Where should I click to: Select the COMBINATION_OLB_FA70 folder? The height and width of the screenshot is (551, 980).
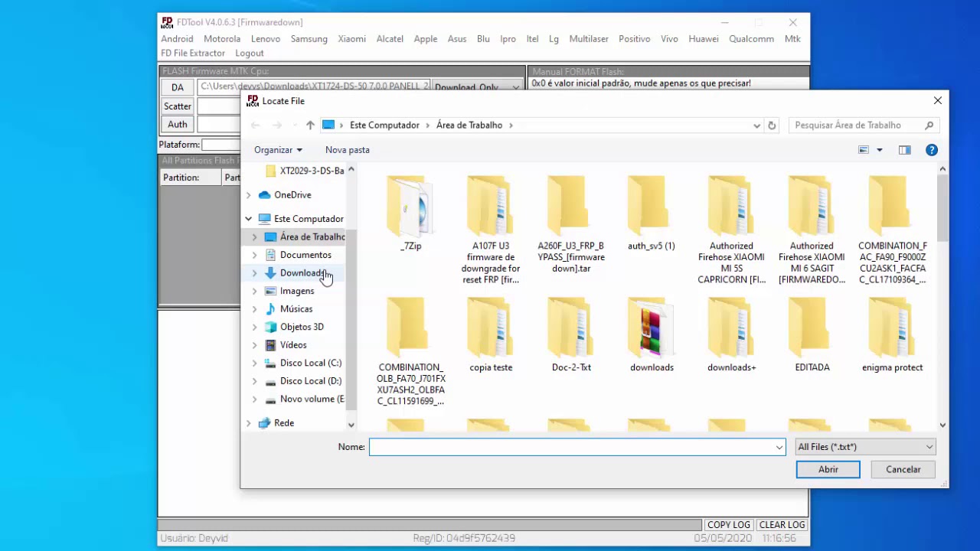click(x=410, y=351)
